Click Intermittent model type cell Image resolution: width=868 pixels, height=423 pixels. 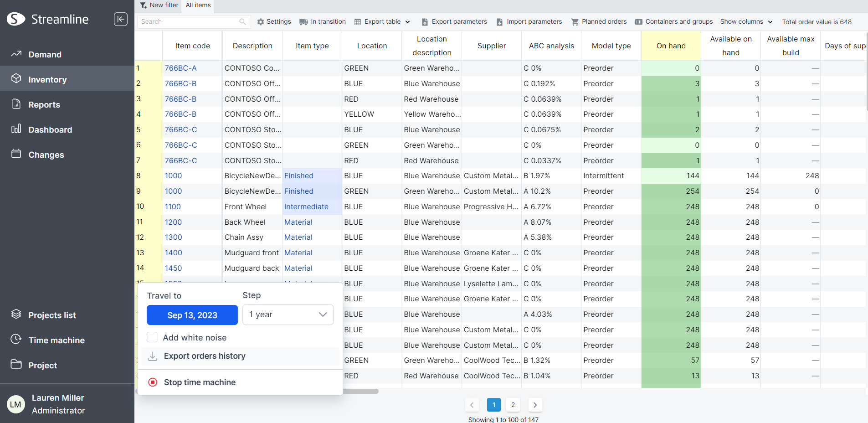click(611, 175)
